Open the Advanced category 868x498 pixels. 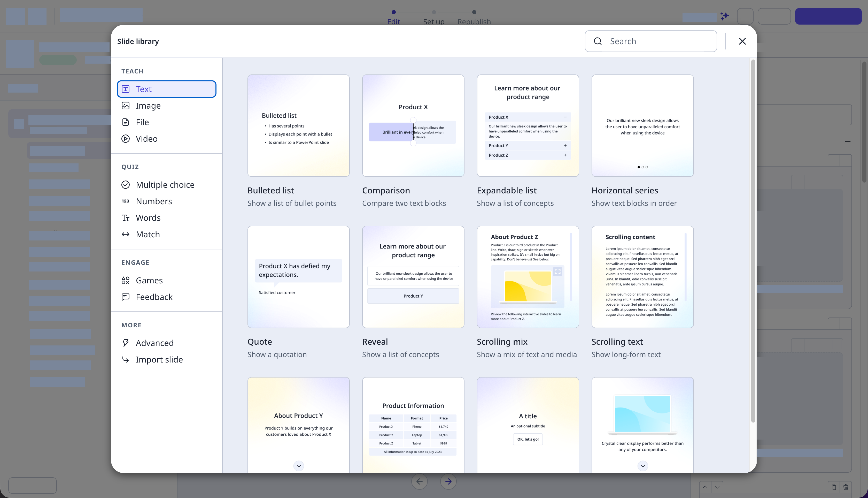coord(166,343)
